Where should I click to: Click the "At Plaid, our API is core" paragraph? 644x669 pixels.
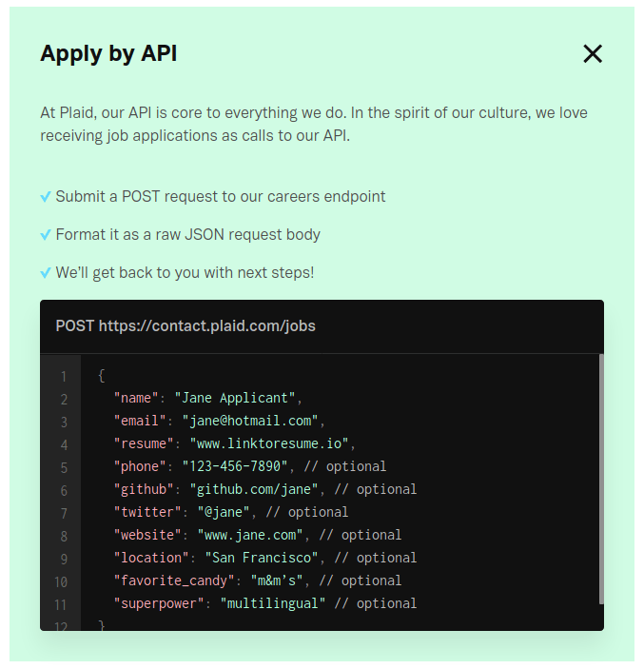click(x=314, y=124)
